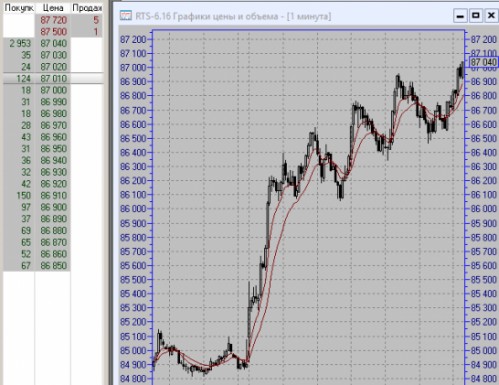Click the highlighted 87 010 price row
Image resolution: width=499 pixels, height=385 pixels.
pyautogui.click(x=53, y=78)
